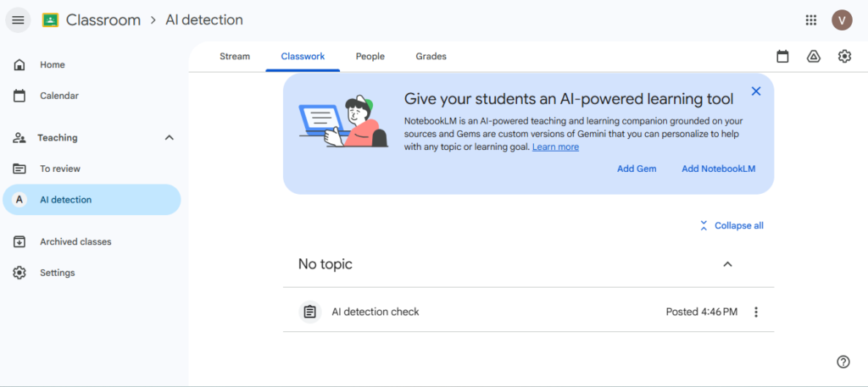The height and width of the screenshot is (387, 868).
Task: Click the class avatar letter A
Action: pyautogui.click(x=19, y=200)
